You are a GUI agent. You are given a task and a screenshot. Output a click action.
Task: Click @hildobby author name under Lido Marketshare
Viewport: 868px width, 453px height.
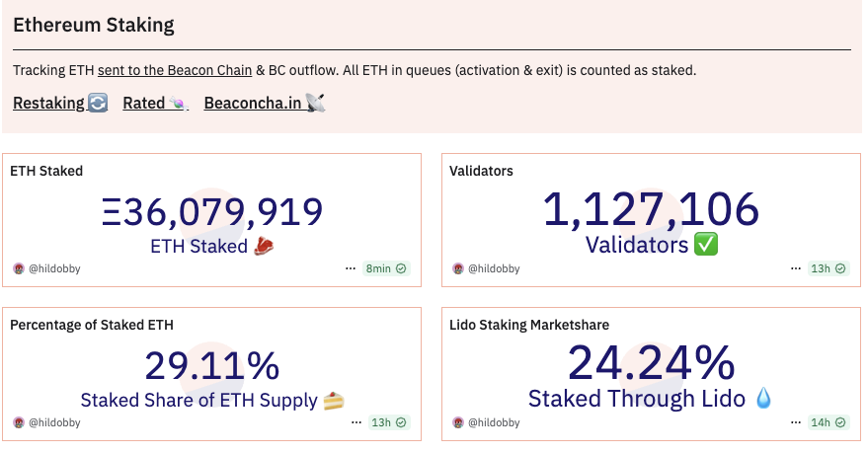(x=493, y=422)
